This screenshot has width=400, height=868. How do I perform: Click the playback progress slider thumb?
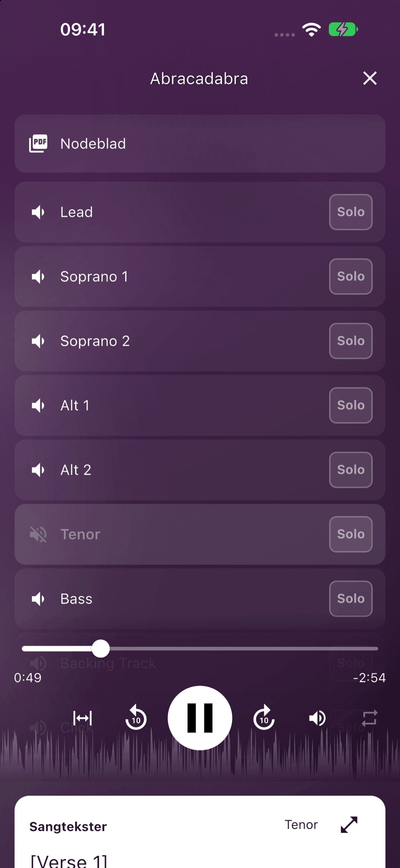click(101, 649)
